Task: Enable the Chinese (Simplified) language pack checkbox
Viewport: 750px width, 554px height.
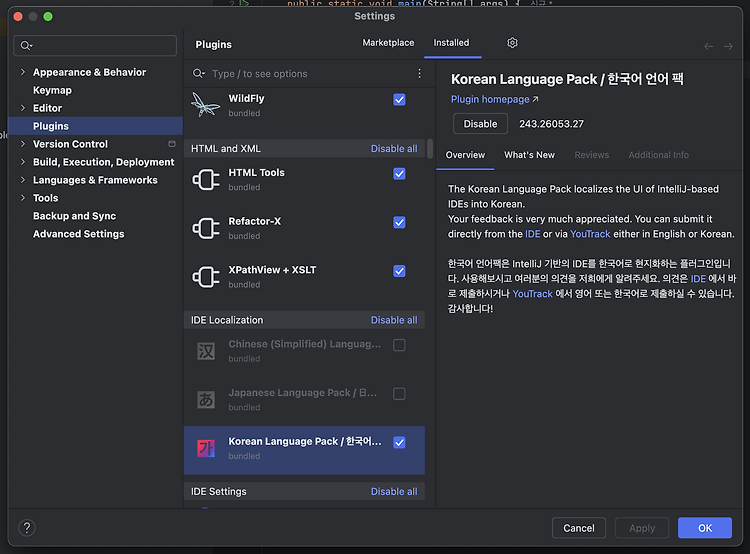Action: click(x=399, y=345)
